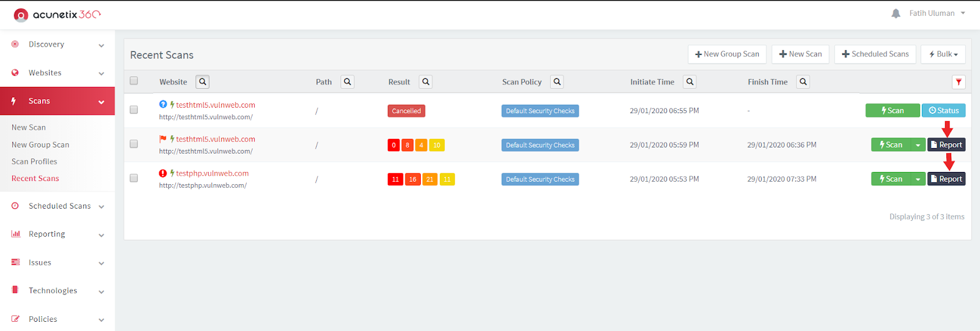980x331 pixels.
Task: Search the Result column with magnifier
Action: [x=426, y=81]
